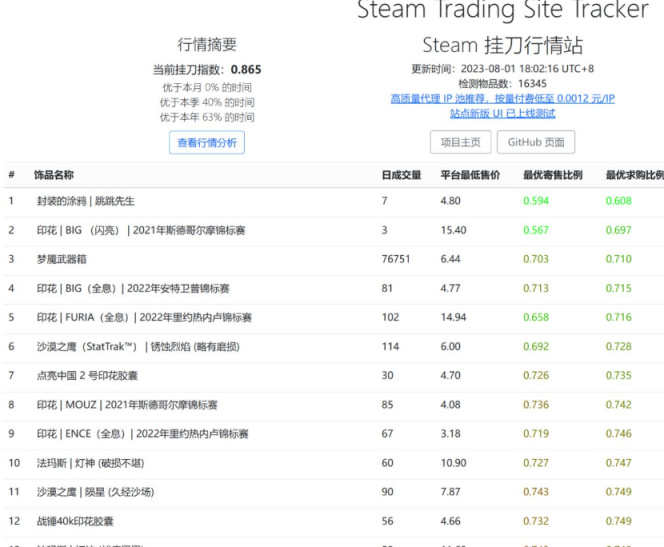664x547 pixels.
Task: Click daily volume 114 in row 6
Action: (390, 347)
